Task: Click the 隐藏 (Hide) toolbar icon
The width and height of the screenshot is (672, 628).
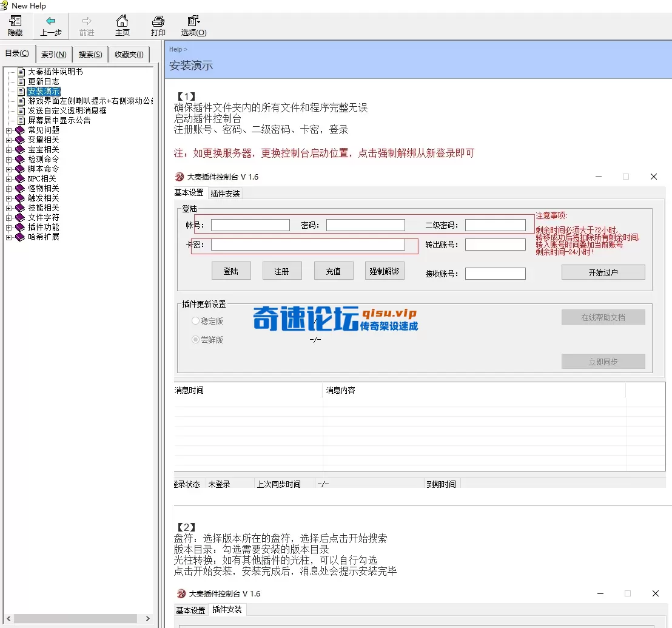Action: pos(15,25)
